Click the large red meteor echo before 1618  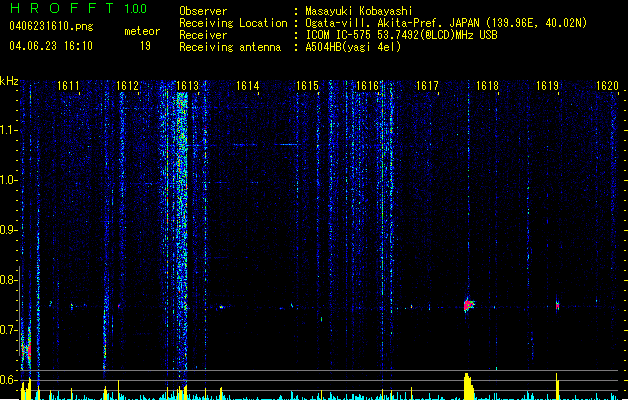click(x=468, y=305)
